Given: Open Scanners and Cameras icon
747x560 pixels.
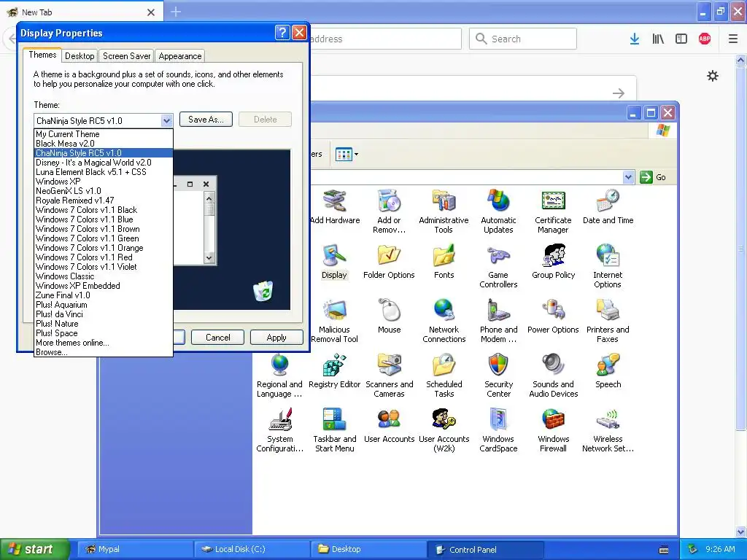Looking at the screenshot, I should click(389, 376).
